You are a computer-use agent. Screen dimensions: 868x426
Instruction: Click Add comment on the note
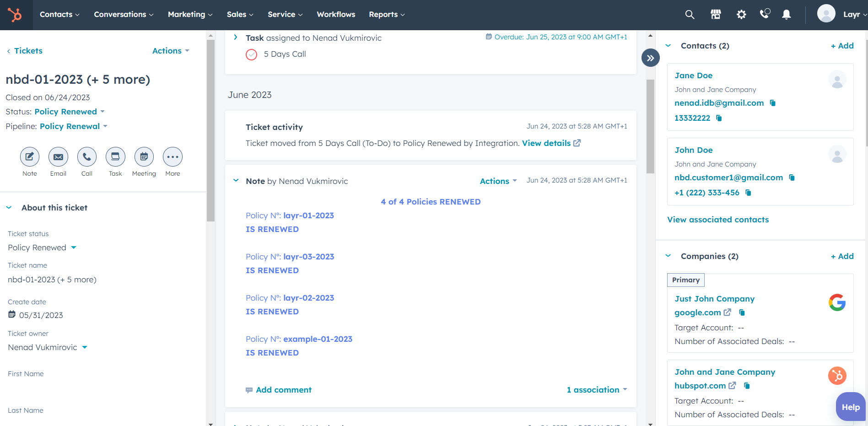pos(283,390)
